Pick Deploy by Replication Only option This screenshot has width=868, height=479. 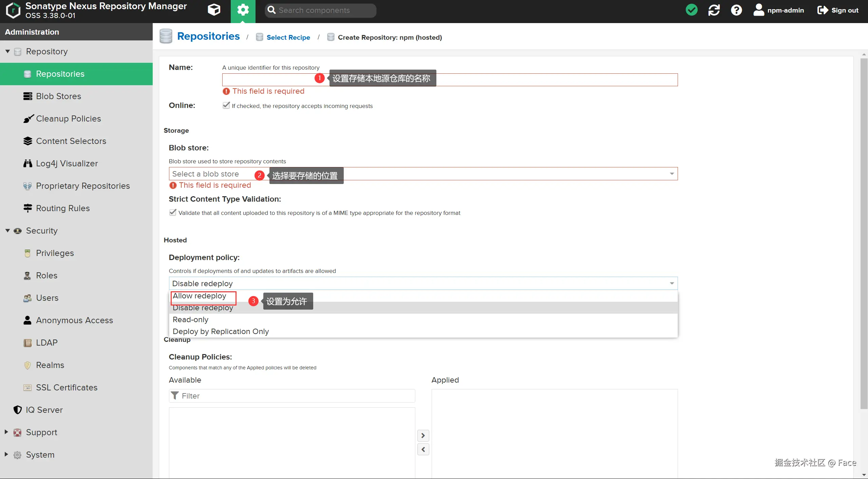point(221,331)
